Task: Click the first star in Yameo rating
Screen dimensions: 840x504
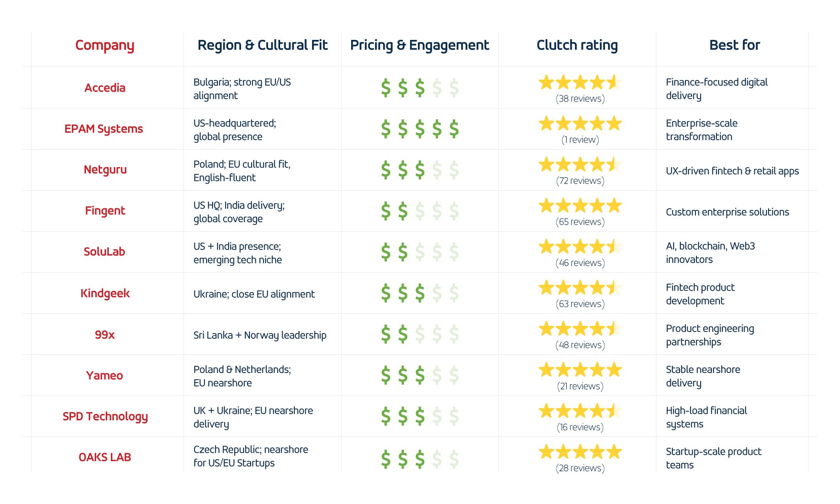Action: click(x=546, y=370)
